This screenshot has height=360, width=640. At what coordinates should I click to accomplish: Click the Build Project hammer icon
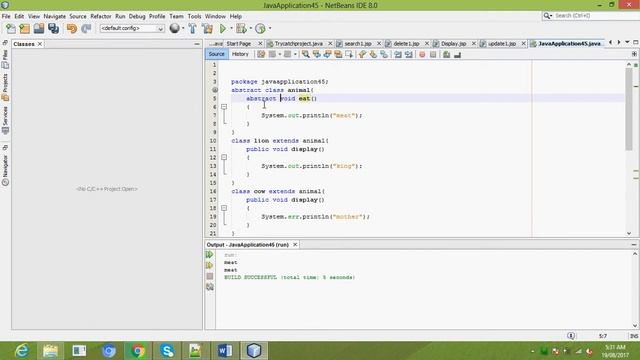(192, 28)
